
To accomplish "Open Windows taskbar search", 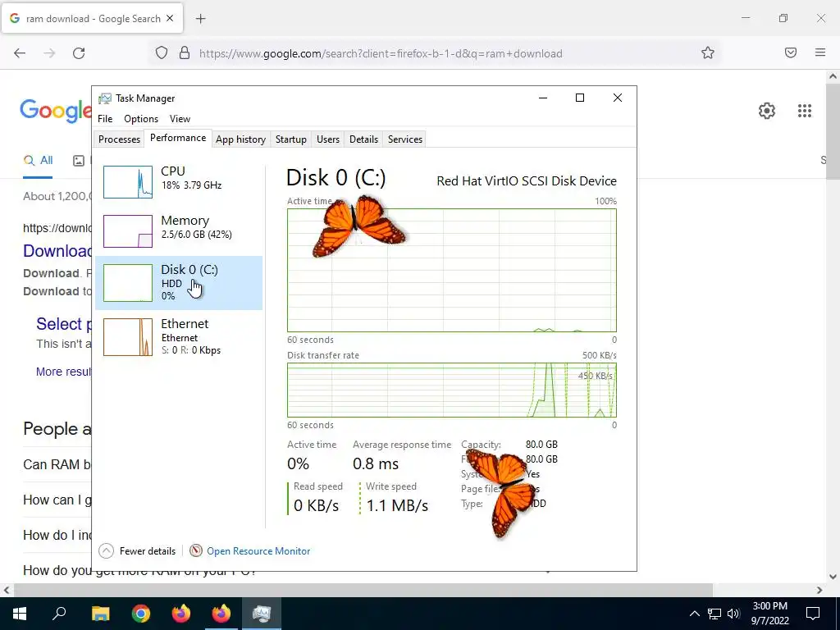I will pyautogui.click(x=59, y=614).
